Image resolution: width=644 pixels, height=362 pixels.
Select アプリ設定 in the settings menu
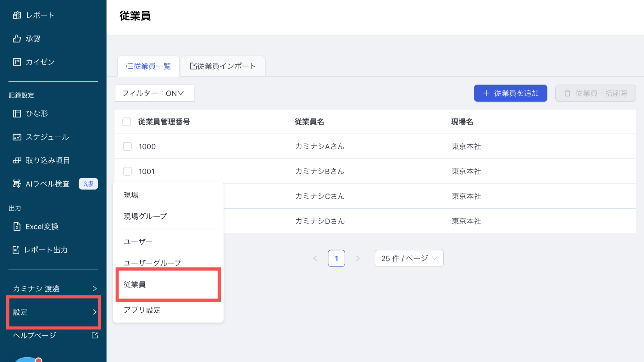coord(142,310)
